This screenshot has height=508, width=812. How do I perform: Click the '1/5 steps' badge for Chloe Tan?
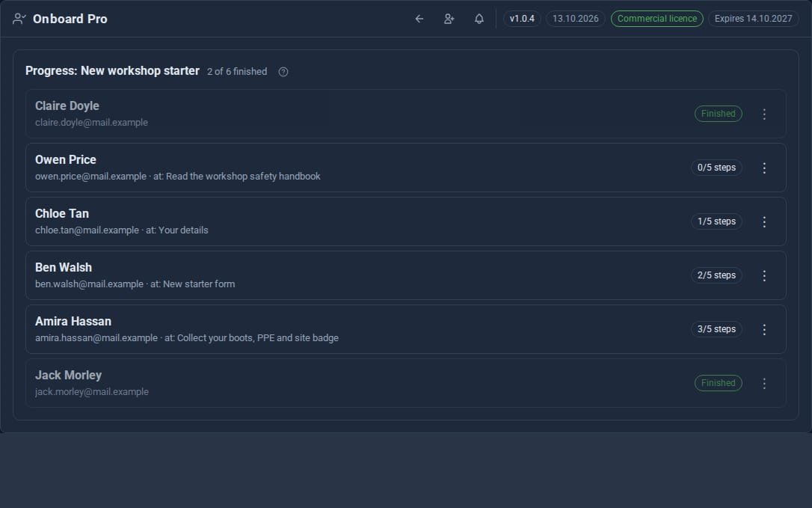717,221
